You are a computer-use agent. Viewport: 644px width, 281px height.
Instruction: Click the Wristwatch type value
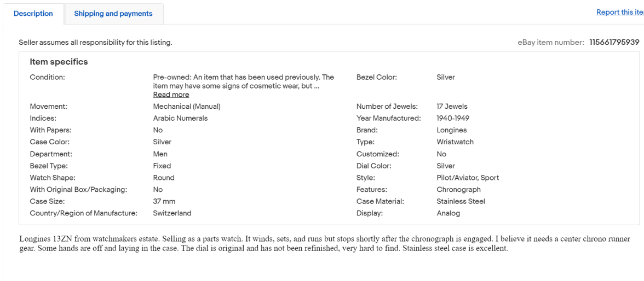click(x=455, y=142)
